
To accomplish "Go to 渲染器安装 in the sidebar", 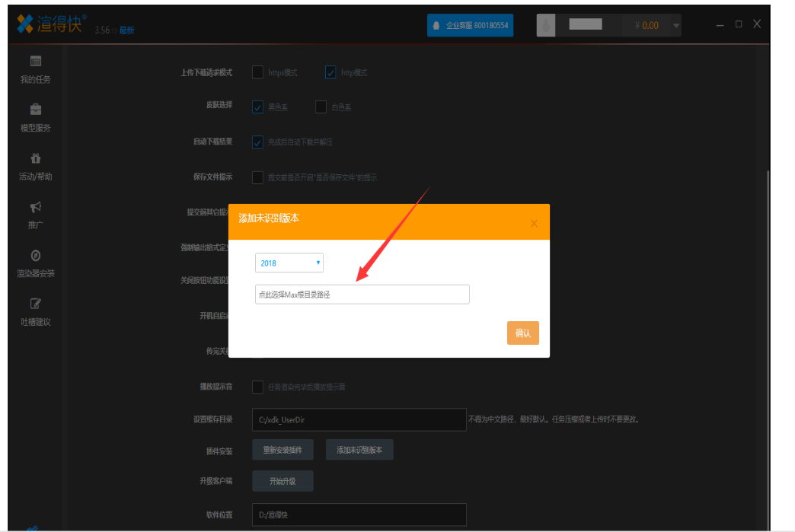I will click(36, 256).
